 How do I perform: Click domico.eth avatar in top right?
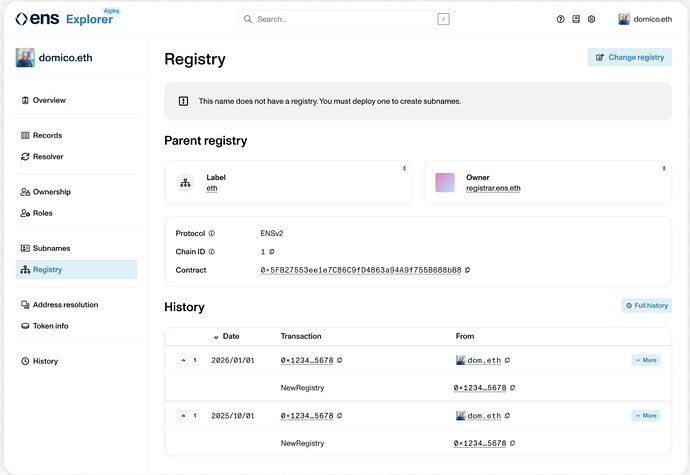tap(624, 19)
